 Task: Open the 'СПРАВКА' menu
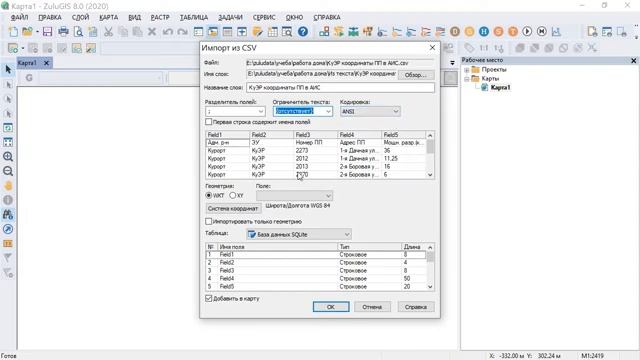(327, 18)
